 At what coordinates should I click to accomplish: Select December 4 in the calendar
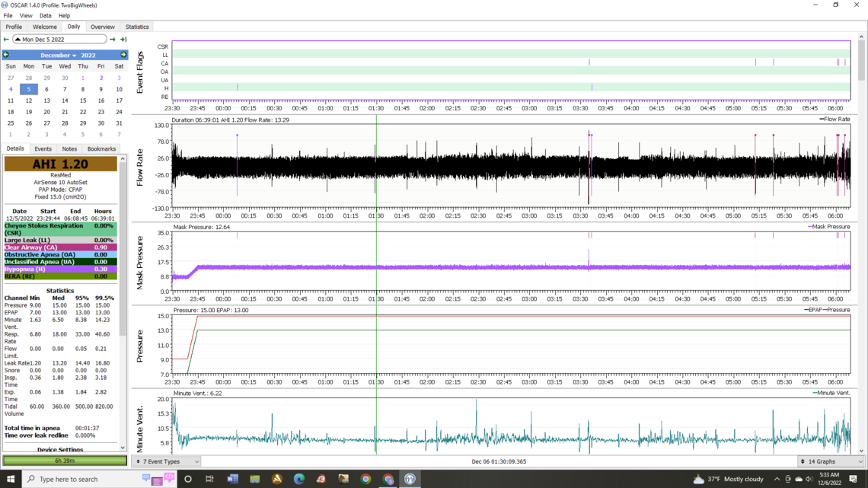[11, 89]
